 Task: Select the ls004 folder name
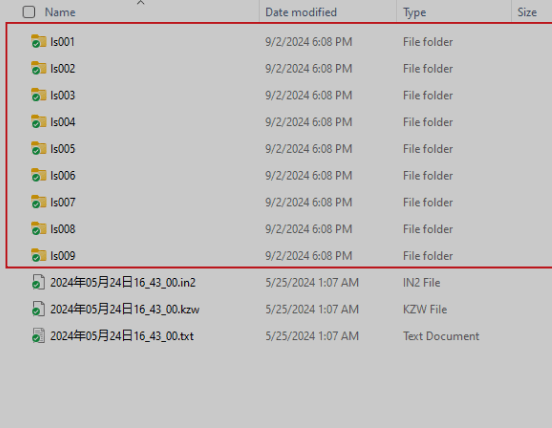[63, 122]
